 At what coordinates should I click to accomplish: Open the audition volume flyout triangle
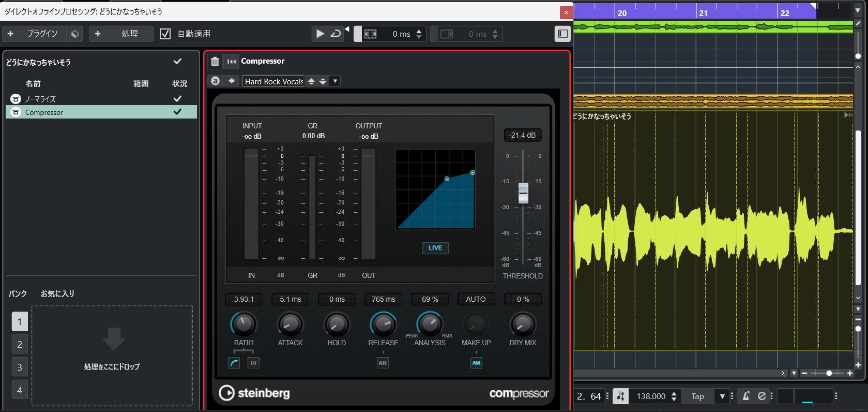tap(347, 28)
